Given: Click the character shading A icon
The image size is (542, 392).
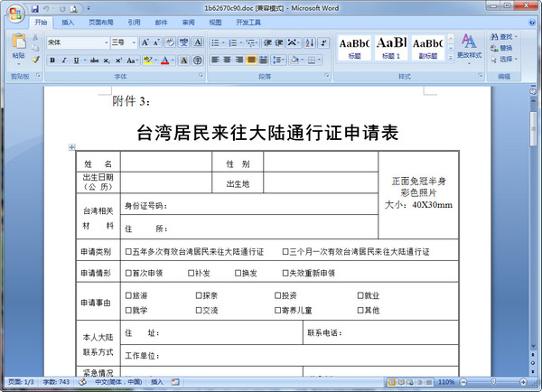Looking at the screenshot, I should click(x=184, y=61).
